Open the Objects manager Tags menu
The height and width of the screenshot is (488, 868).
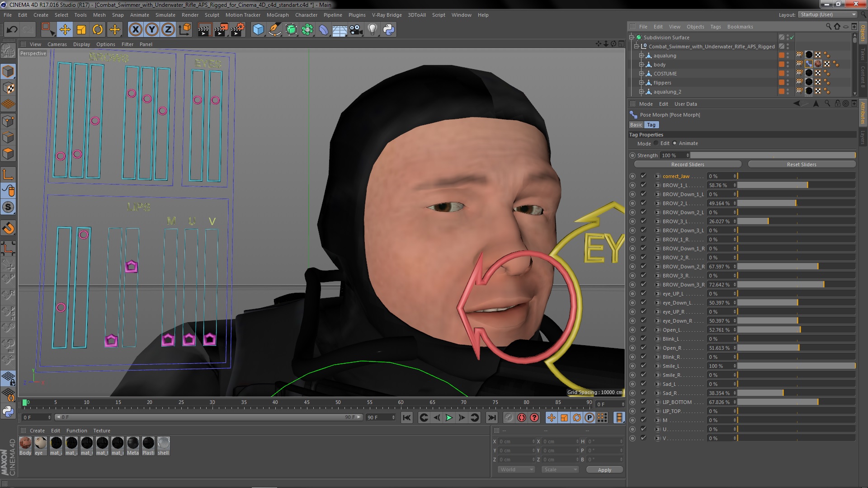click(x=715, y=27)
